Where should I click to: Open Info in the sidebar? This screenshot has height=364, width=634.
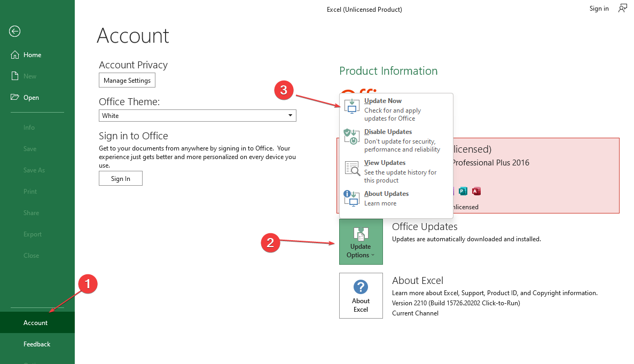tap(37, 127)
